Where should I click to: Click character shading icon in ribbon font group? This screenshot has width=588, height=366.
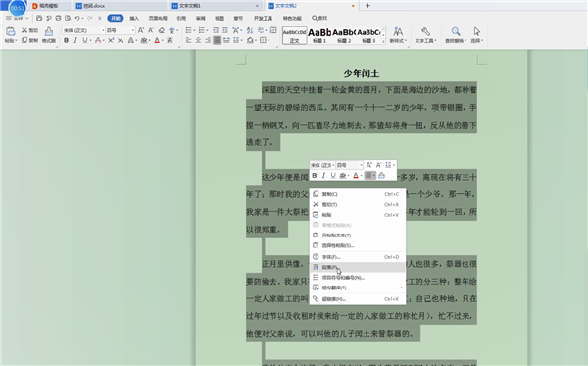pos(170,40)
